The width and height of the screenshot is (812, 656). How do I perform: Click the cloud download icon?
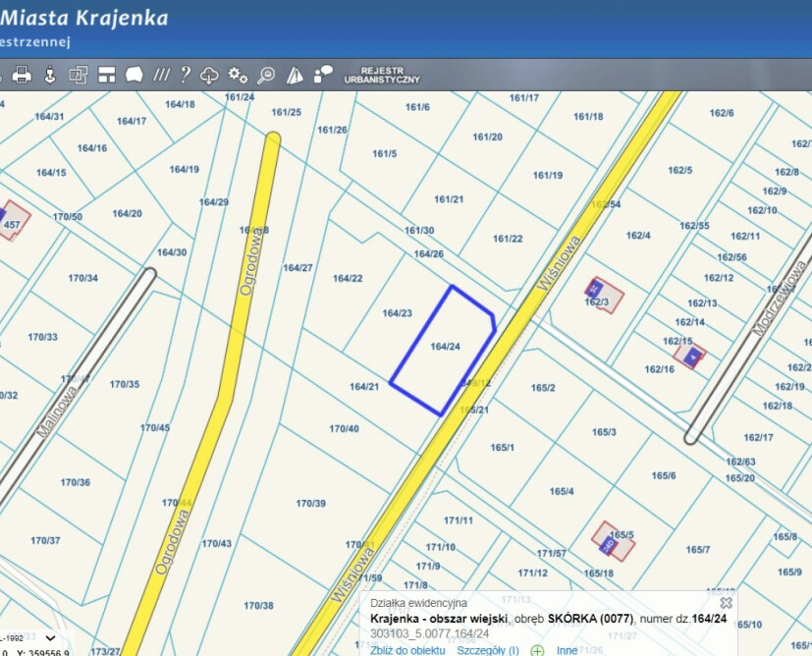click(x=209, y=75)
